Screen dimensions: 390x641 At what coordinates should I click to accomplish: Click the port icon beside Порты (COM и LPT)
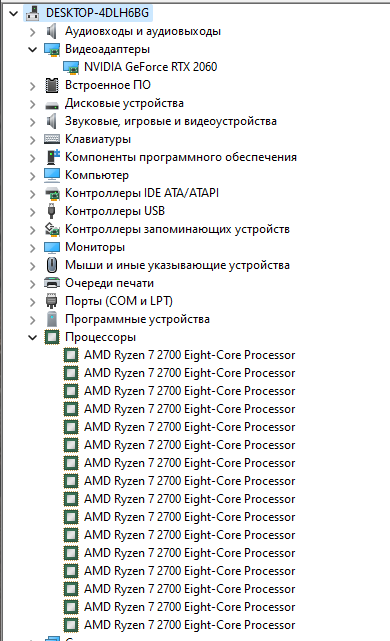[x=52, y=301]
